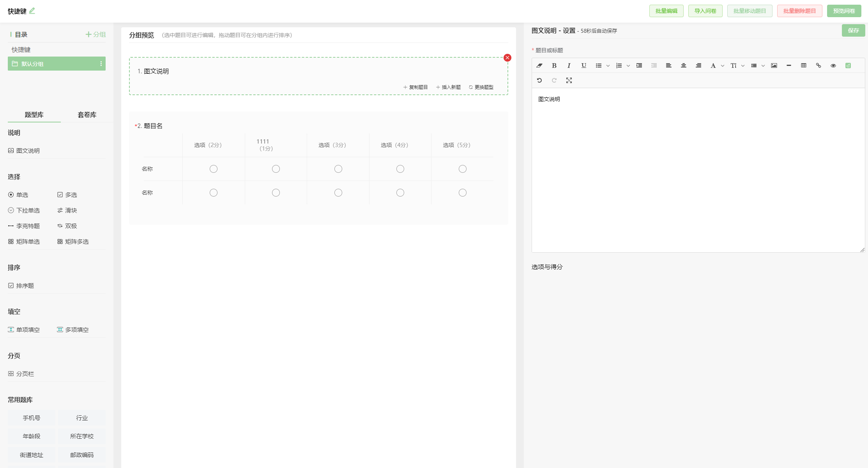
Task: Toggle fullscreen mode for the editor
Action: [x=569, y=80]
